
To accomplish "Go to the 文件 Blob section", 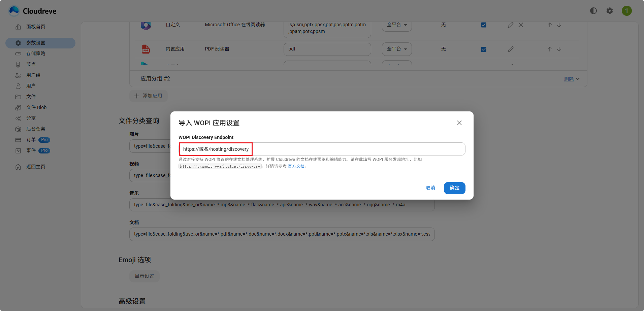I will (x=36, y=107).
